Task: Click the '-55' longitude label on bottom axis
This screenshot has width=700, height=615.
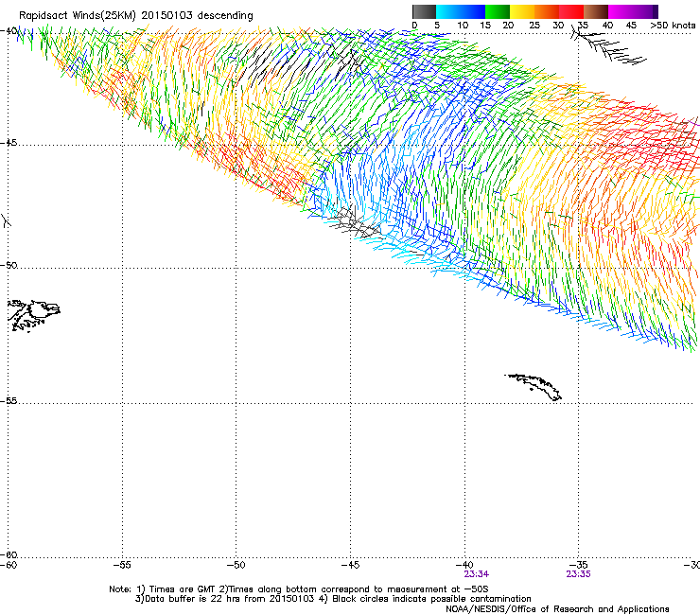Action: tap(122, 565)
